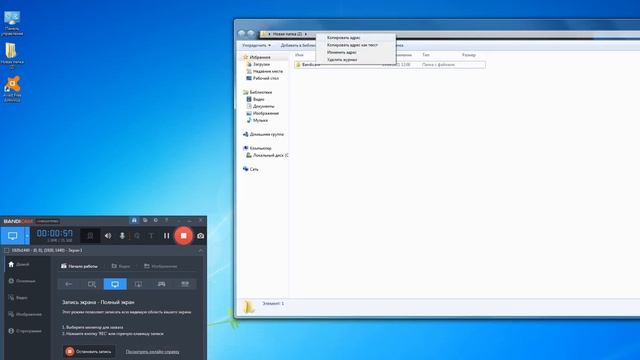Click Explorer back navigation button
Screen dimensions: 640x360
click(x=242, y=34)
